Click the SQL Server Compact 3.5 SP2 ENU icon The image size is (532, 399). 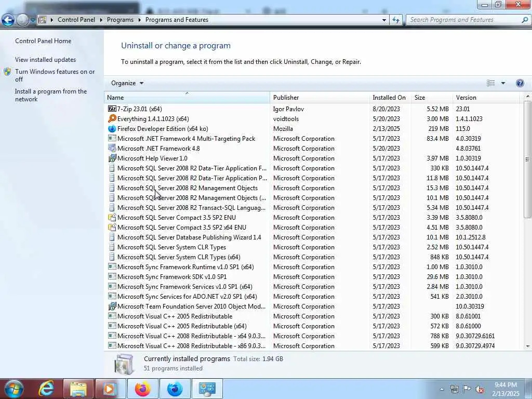112,218
